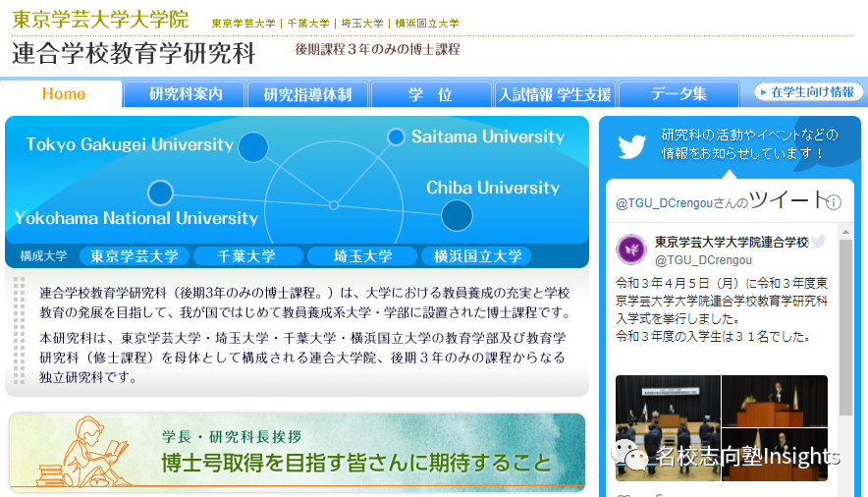Open the bottom-right podium photo in tweet
This screenshot has width=868, height=497.
[775, 455]
